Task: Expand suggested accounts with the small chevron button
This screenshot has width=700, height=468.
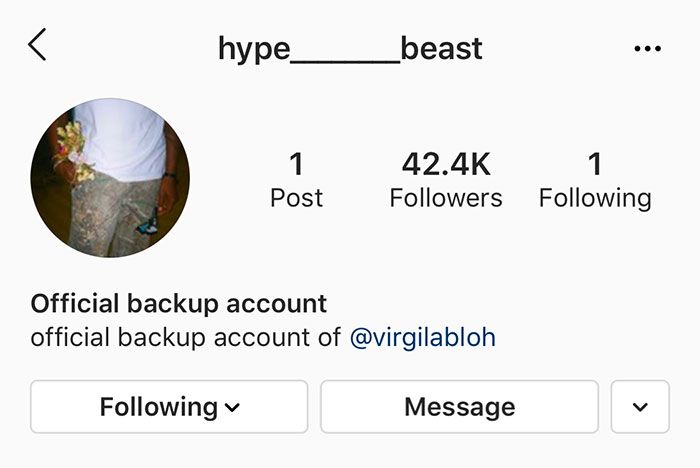Action: (x=640, y=407)
